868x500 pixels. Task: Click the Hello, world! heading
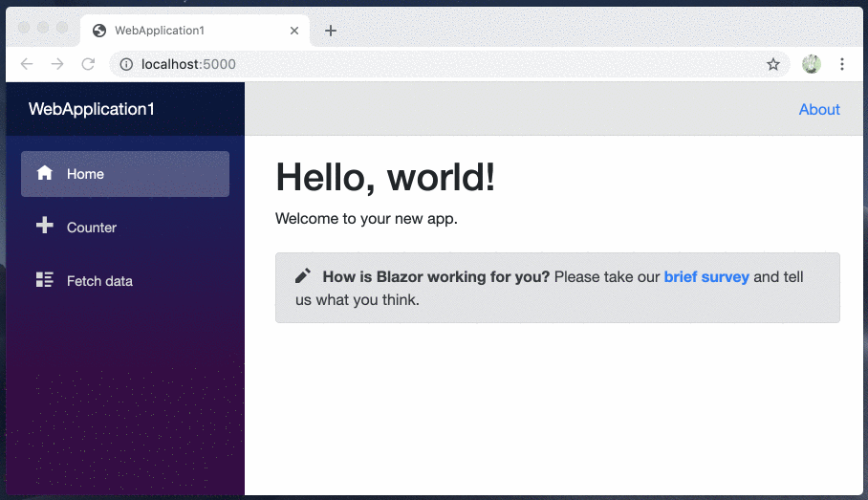[385, 177]
